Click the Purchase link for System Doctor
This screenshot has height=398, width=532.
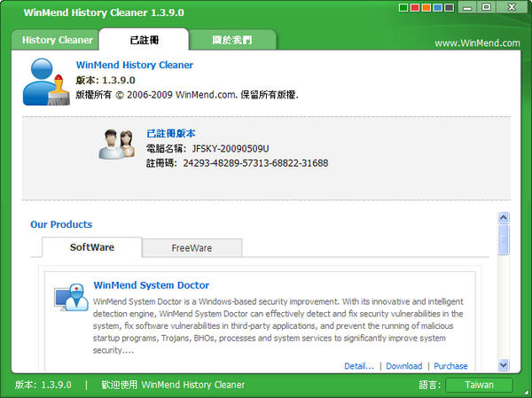click(x=450, y=366)
